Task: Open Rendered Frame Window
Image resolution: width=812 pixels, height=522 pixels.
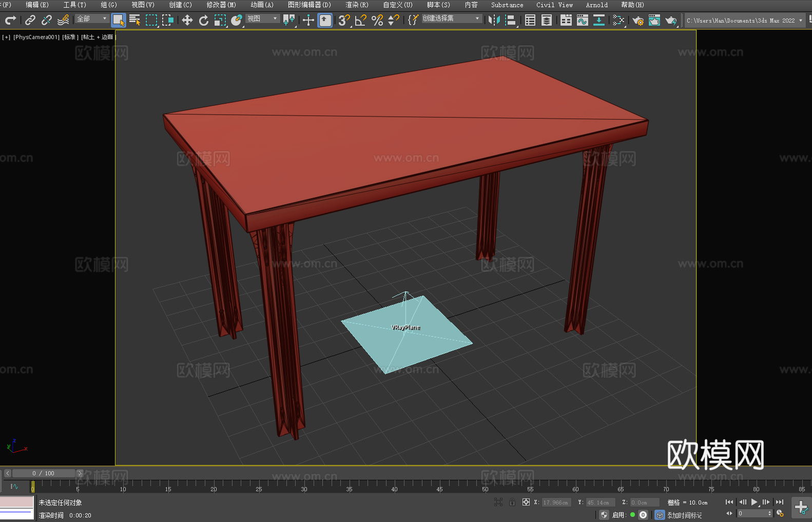Action: (x=654, y=20)
